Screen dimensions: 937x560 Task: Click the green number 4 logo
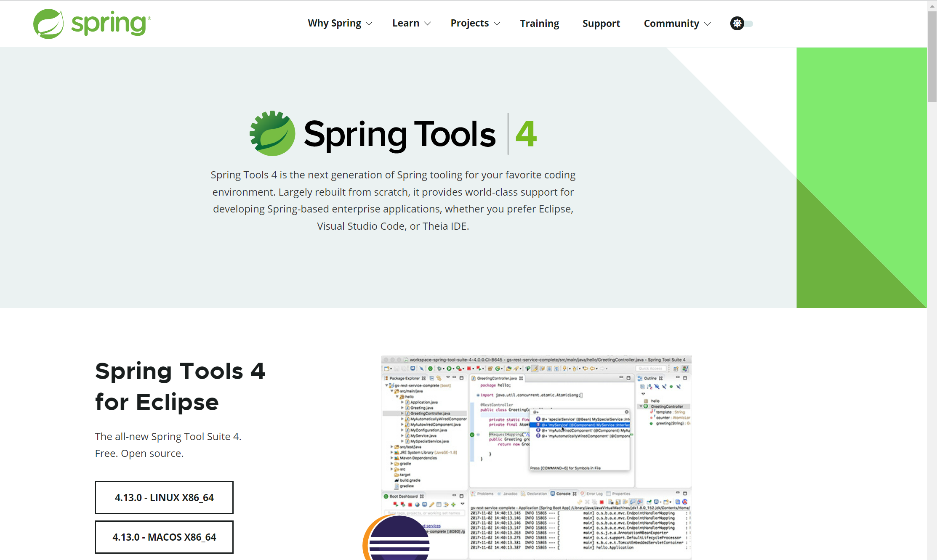coord(526,134)
